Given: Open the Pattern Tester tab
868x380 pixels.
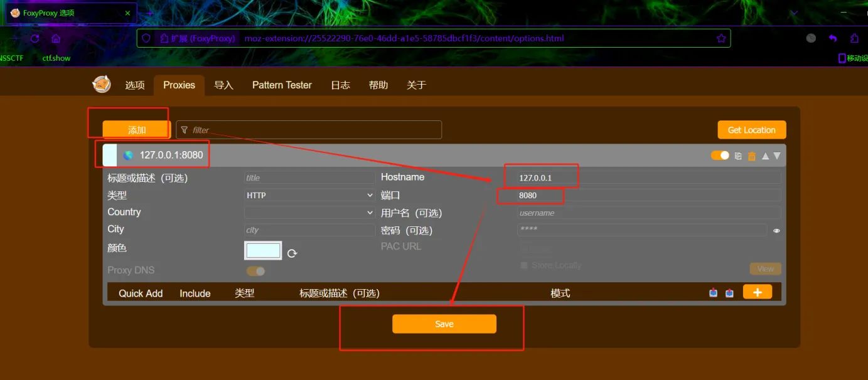Looking at the screenshot, I should [x=282, y=85].
